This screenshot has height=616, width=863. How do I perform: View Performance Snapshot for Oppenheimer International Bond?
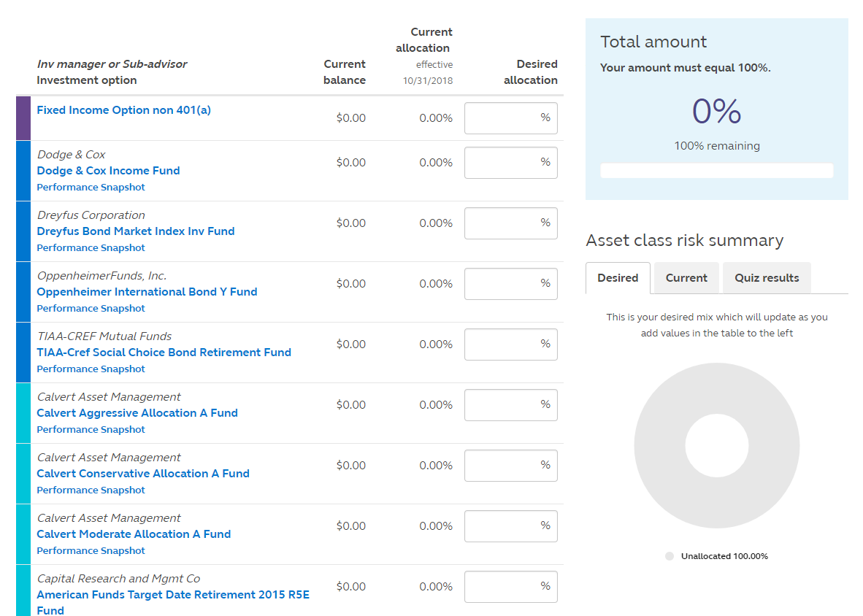point(91,308)
